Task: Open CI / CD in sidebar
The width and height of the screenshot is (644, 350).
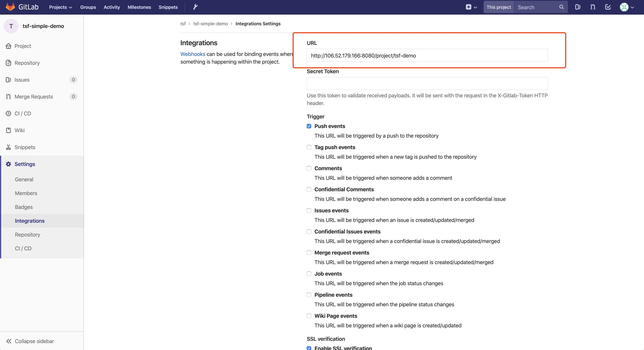Action: tap(23, 114)
